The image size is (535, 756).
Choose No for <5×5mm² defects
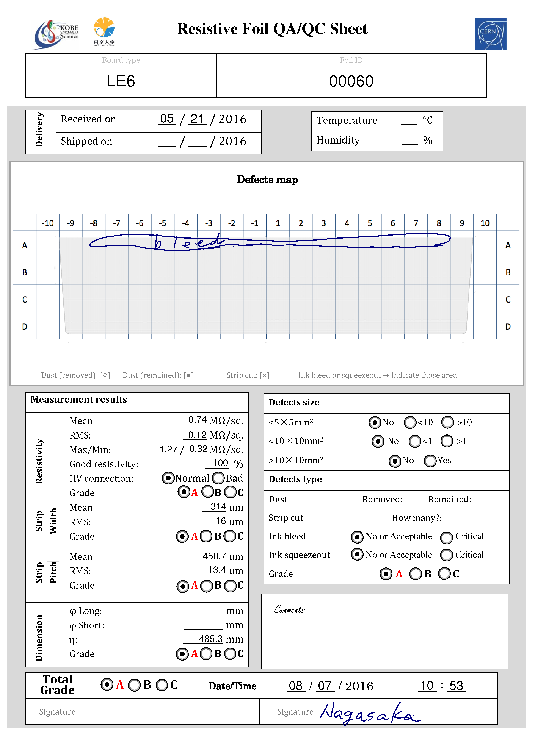(375, 422)
